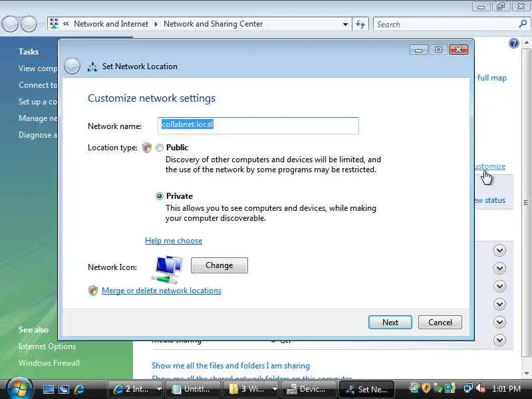This screenshot has height=399, width=532.
Task: Click the taskbar clock showing 1:01 PM
Action: tap(506, 389)
